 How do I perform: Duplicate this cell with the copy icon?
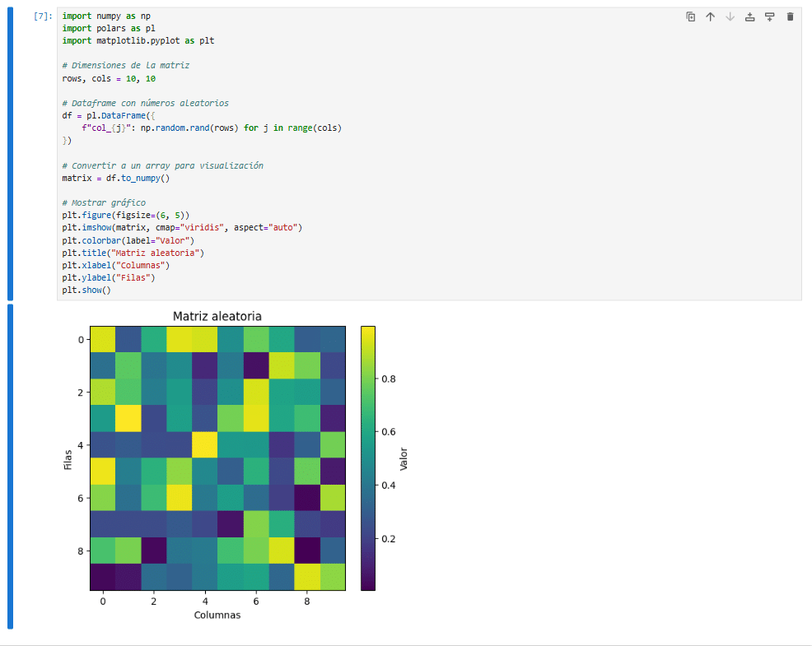pyautogui.click(x=690, y=16)
